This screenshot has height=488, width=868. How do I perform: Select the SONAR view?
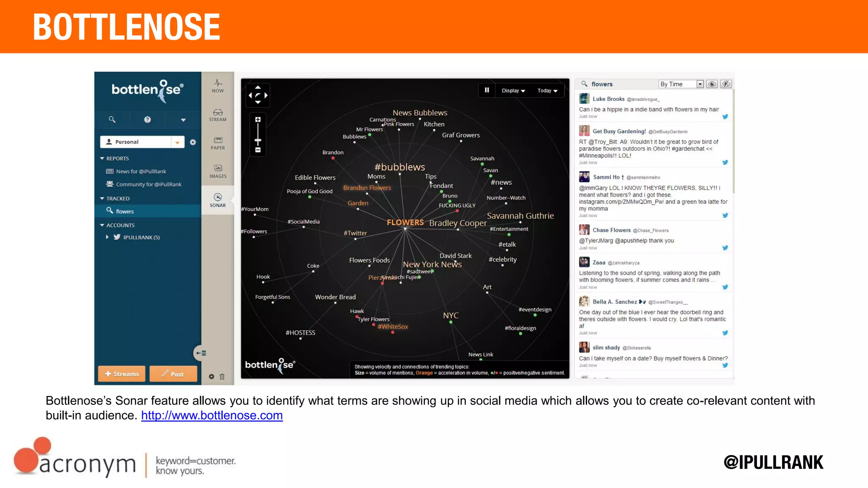218,200
